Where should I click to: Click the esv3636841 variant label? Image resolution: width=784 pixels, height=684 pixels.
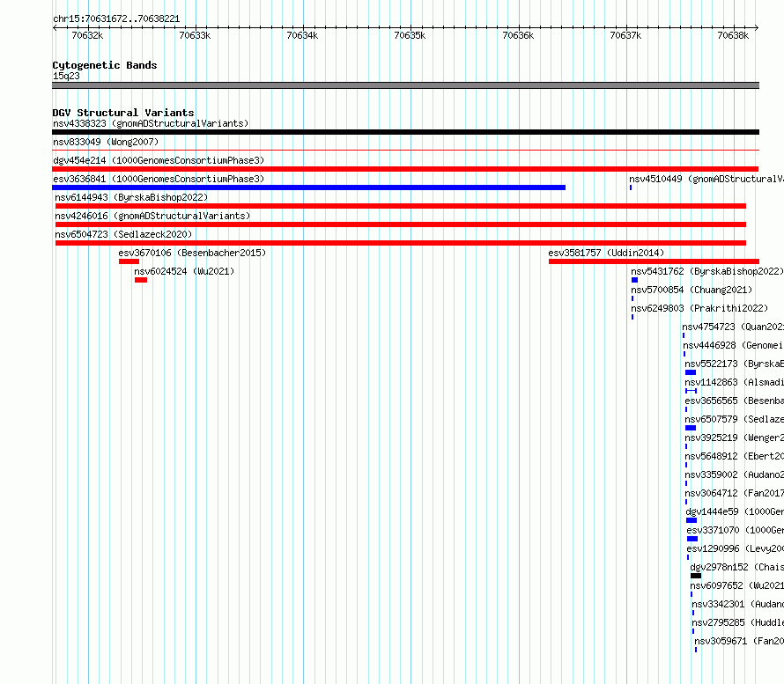click(159, 179)
